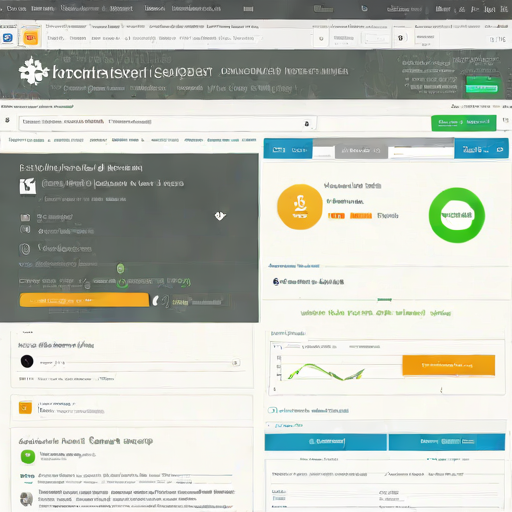Viewport: 512px width, 512px height.
Task: Click the orange square icon in left list card
Action: click(25, 407)
